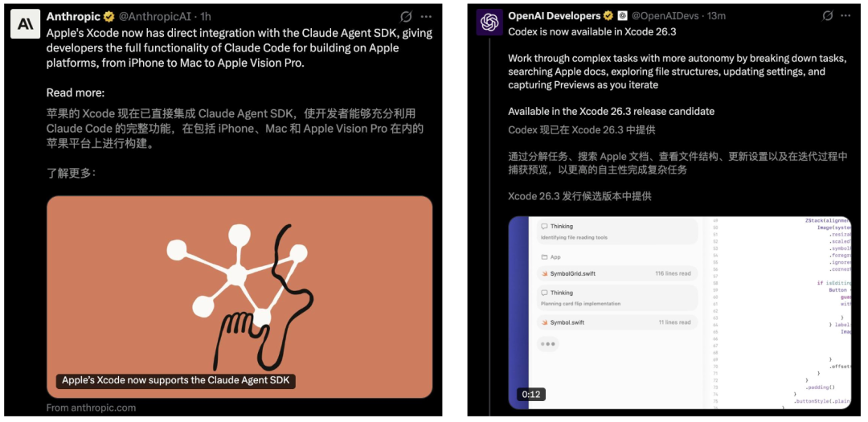Click the affiliate badge before @OpenAIDevs
The height and width of the screenshot is (422, 868).
point(622,16)
